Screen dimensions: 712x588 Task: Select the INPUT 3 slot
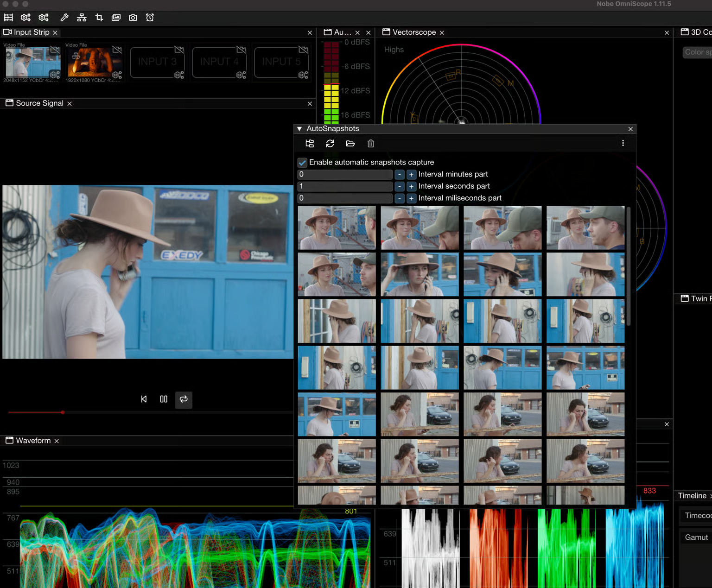click(157, 62)
